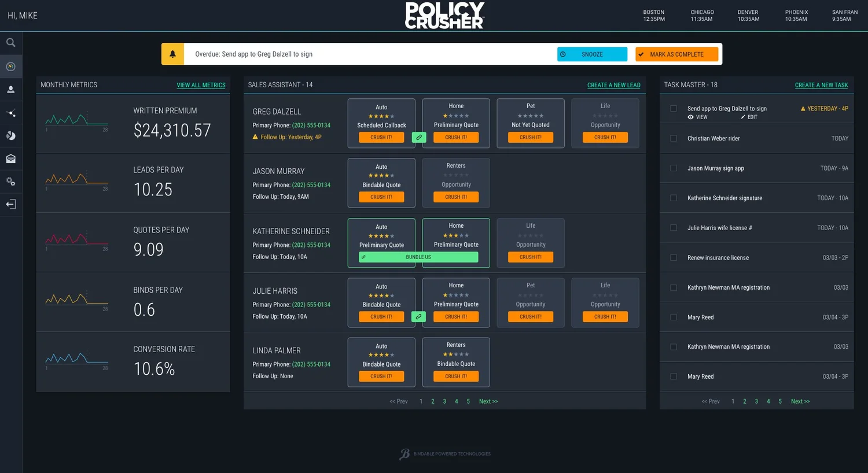Check the Jason Murray sign app task
Screen dimensions: 868x473
(674, 168)
